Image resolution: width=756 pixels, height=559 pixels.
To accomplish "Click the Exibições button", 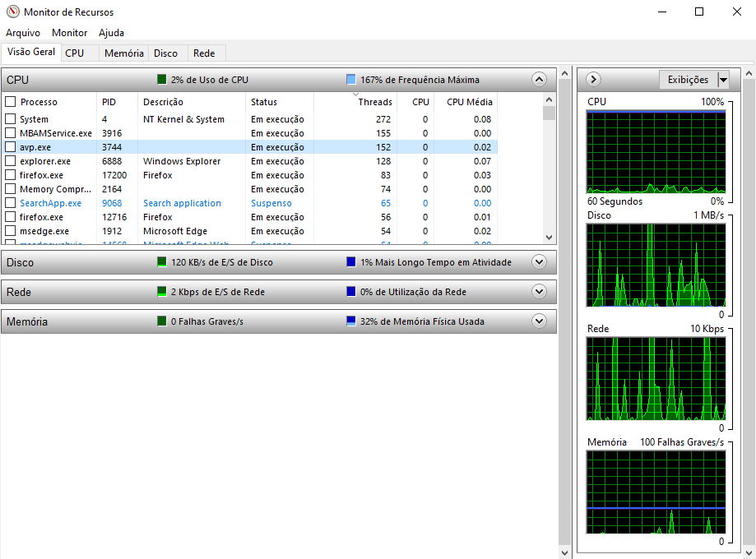I will click(688, 80).
